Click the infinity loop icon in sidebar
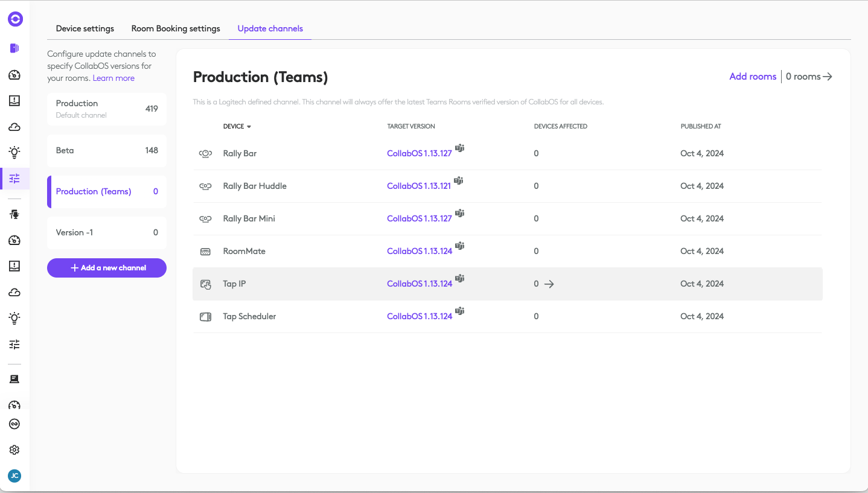 (14, 424)
